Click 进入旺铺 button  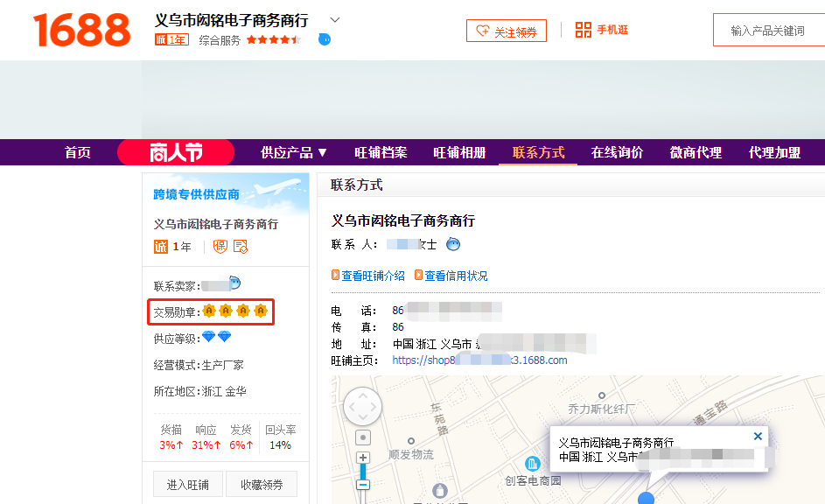click(x=188, y=484)
